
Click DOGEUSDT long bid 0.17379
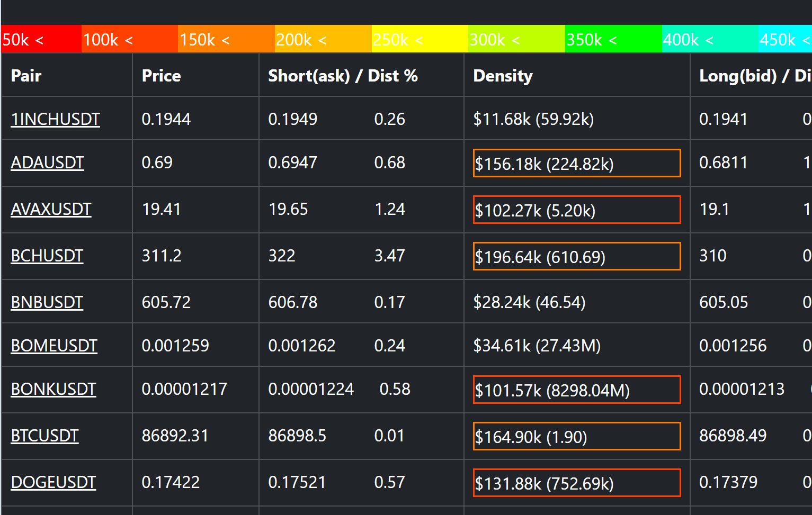pyautogui.click(x=728, y=482)
